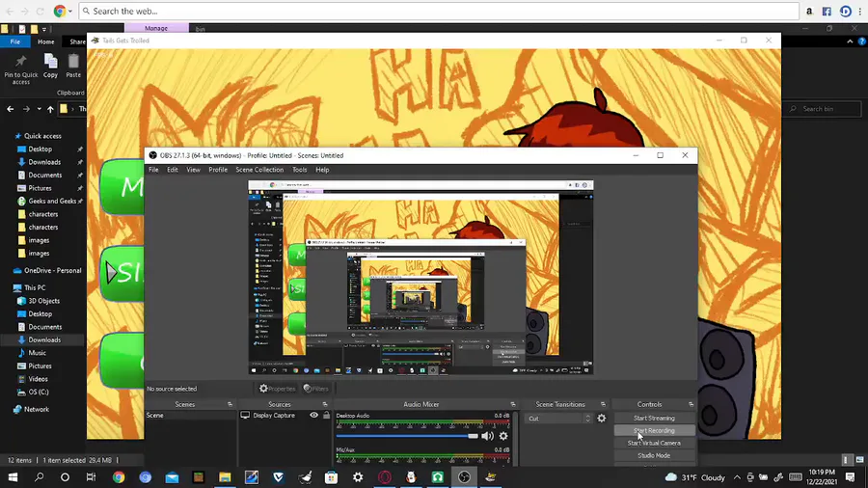868x488 pixels.
Task: Toggle lock icon for Display Capture source
Action: [x=327, y=415]
